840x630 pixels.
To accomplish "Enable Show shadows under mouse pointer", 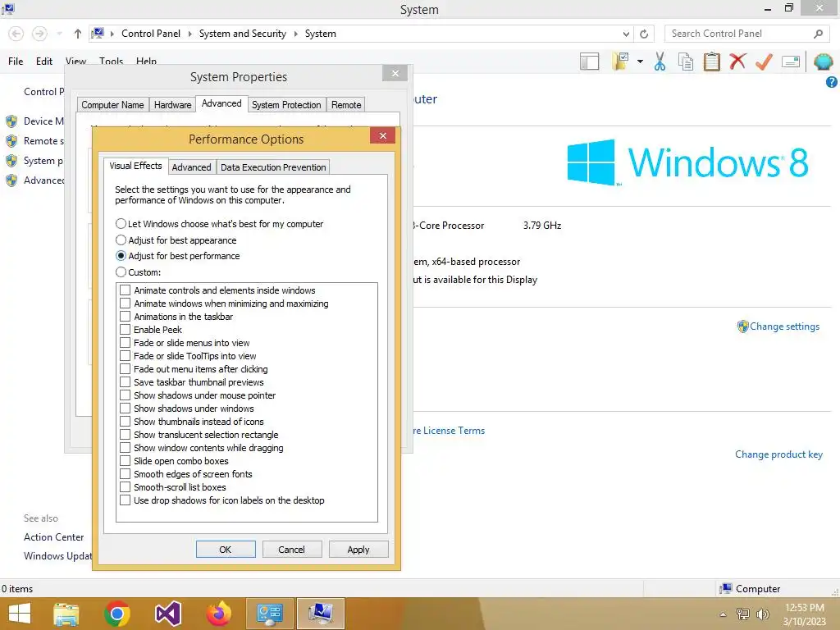I will [x=126, y=395].
